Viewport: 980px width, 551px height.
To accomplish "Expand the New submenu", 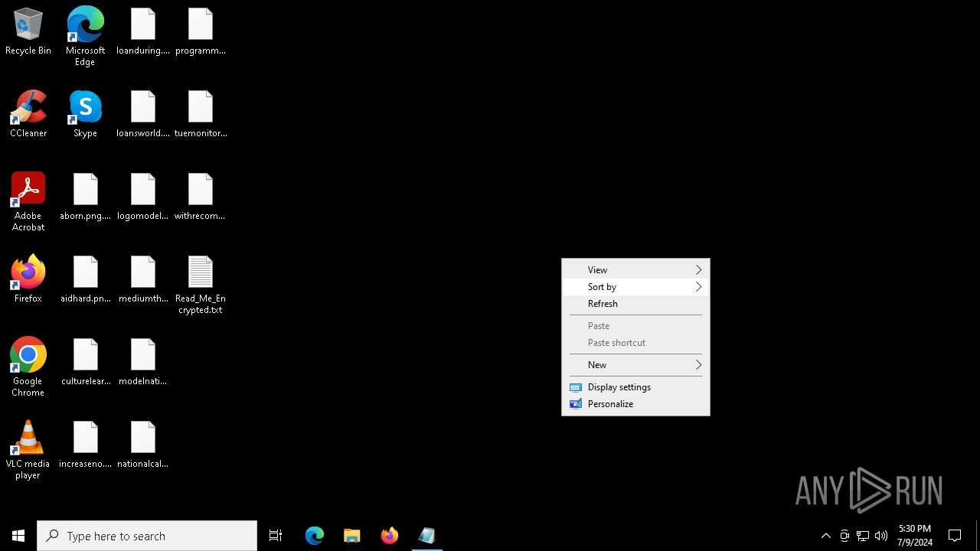I will [635, 364].
